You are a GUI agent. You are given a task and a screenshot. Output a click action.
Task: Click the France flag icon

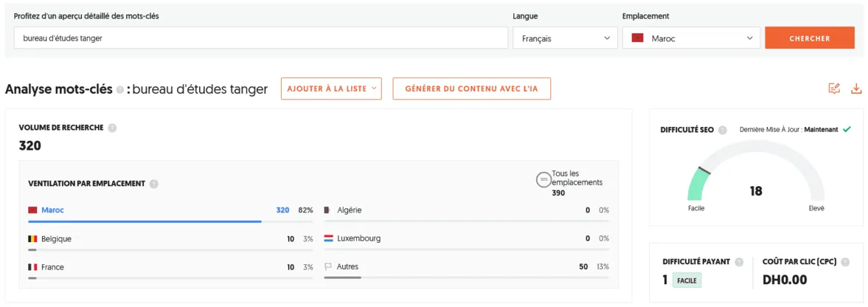[x=32, y=267]
